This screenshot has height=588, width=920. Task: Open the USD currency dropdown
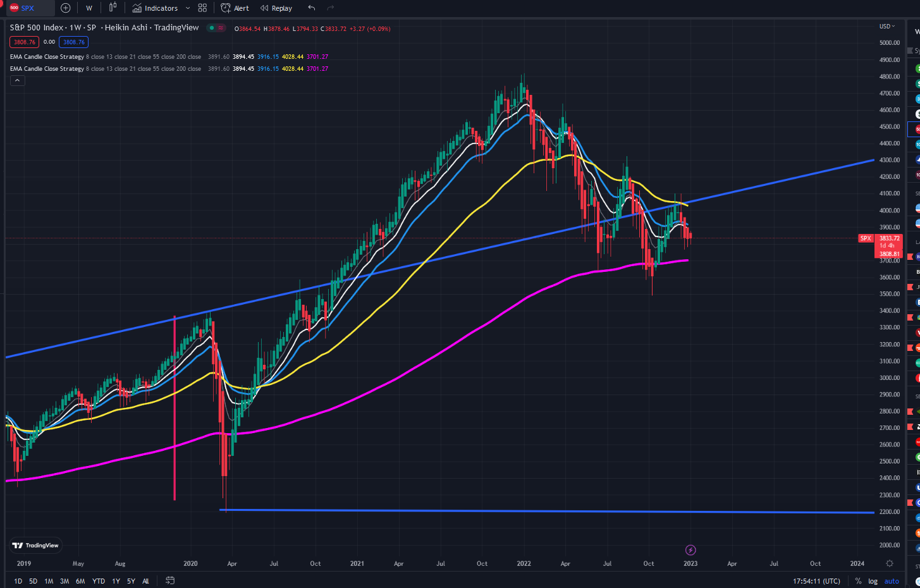(887, 27)
